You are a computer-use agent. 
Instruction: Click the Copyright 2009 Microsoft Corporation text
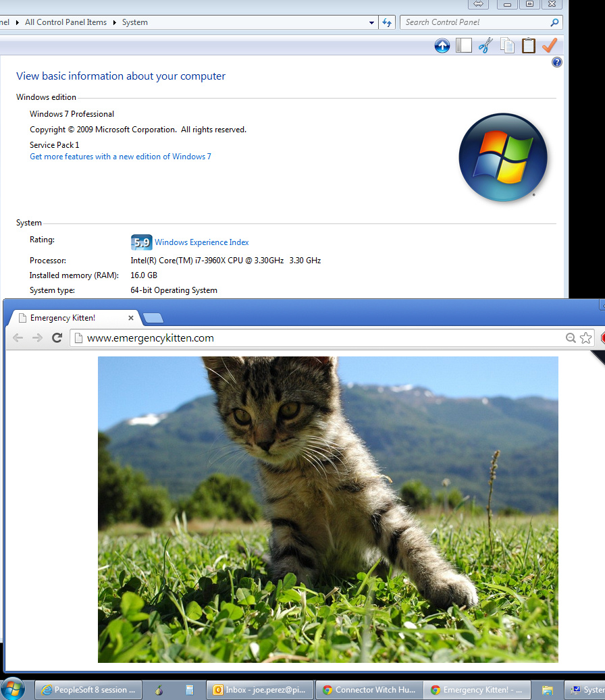coord(138,130)
